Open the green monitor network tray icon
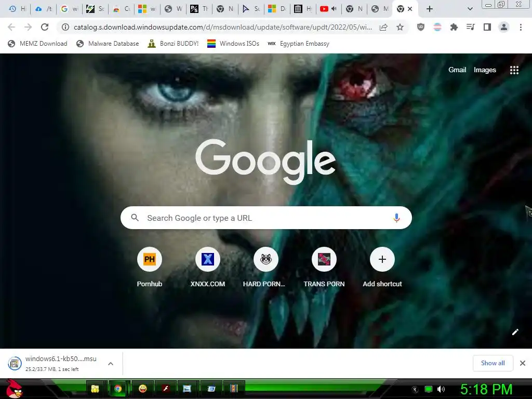Screen dimensions: 532x399 click(429, 389)
